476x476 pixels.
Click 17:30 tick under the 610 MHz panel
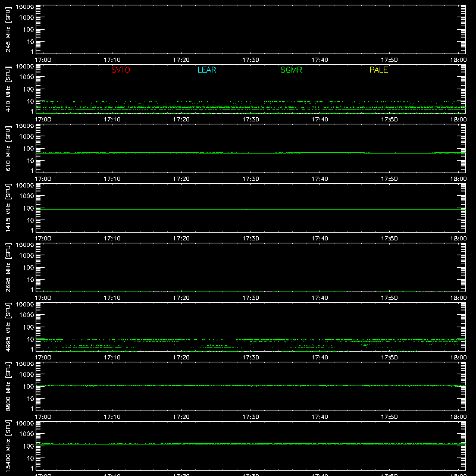[x=250, y=179]
